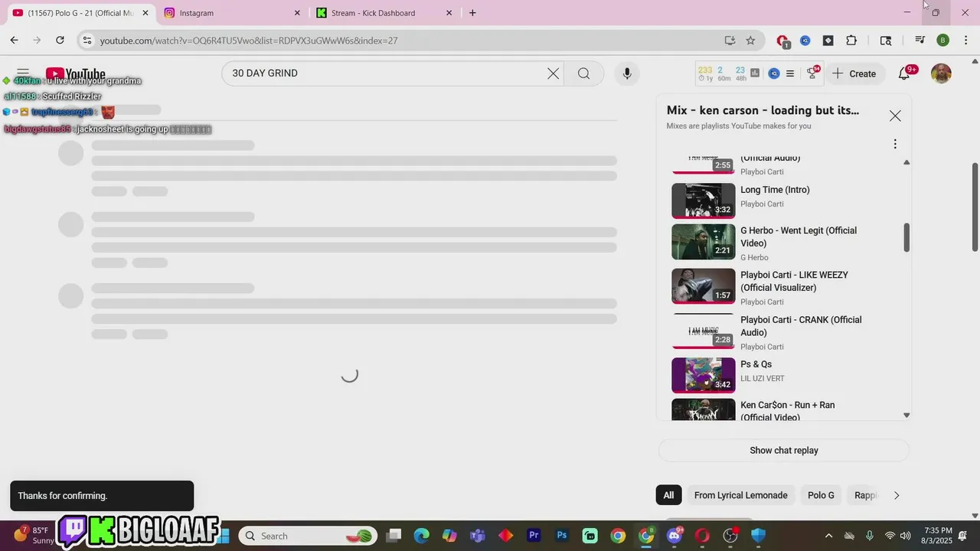Click Show chat replay button
This screenshot has height=551, width=980.
coord(784,450)
